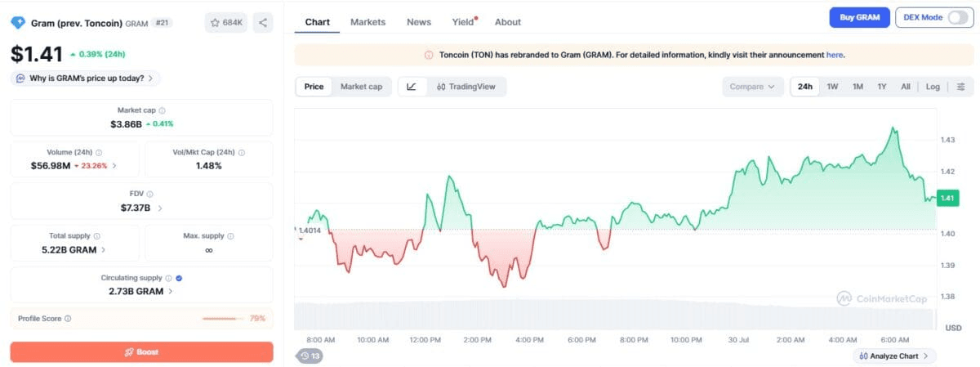This screenshot has width=980, height=367.
Task: Open the News tab
Action: (x=419, y=22)
